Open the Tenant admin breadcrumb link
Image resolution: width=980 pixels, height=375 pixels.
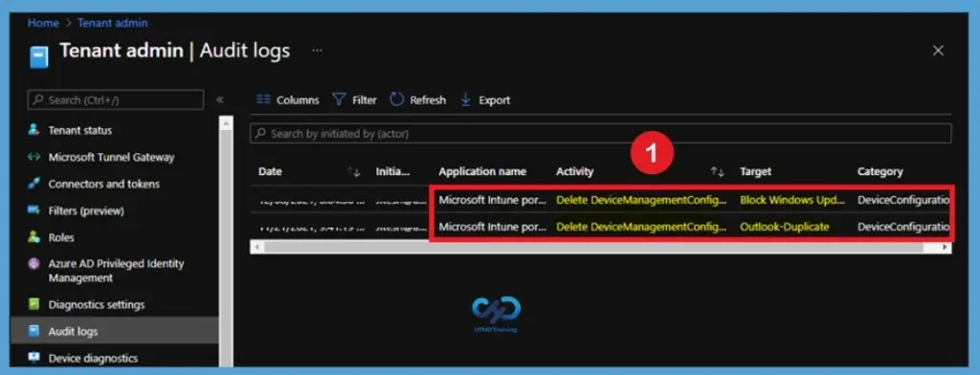point(113,23)
